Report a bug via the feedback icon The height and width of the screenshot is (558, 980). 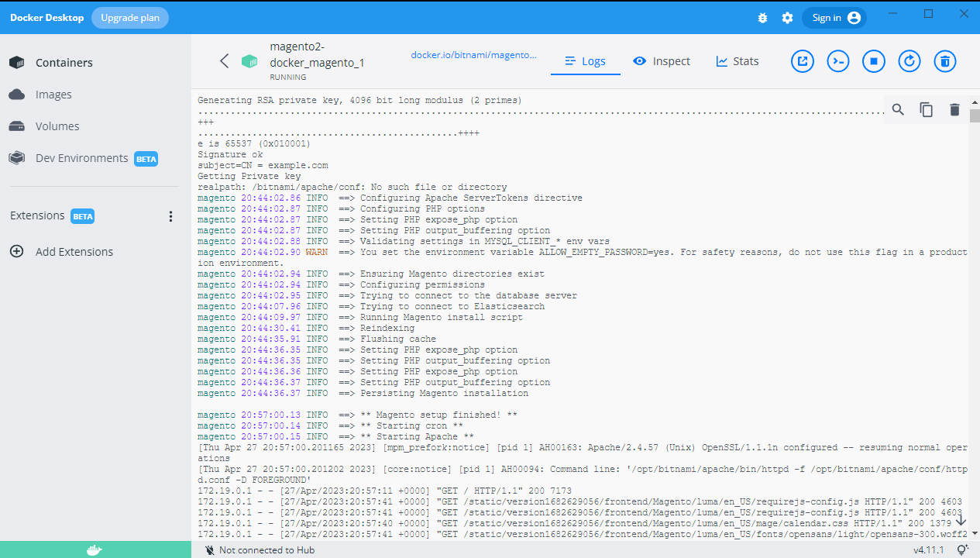[x=762, y=17]
